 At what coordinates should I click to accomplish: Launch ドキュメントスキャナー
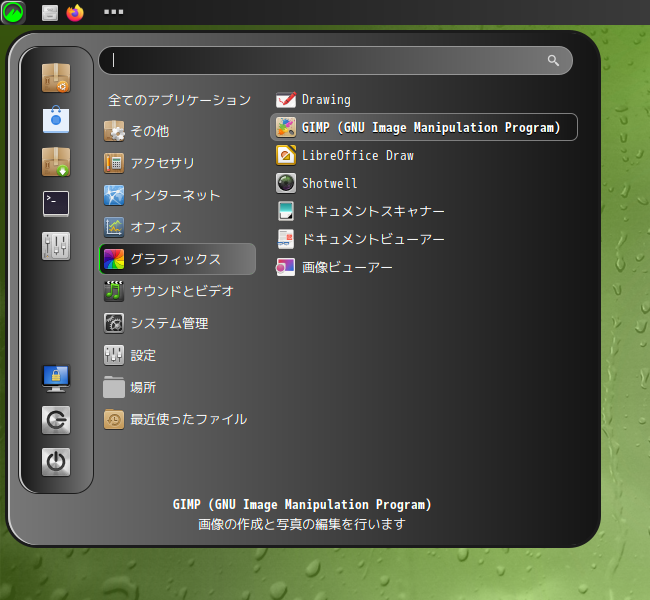click(424, 211)
